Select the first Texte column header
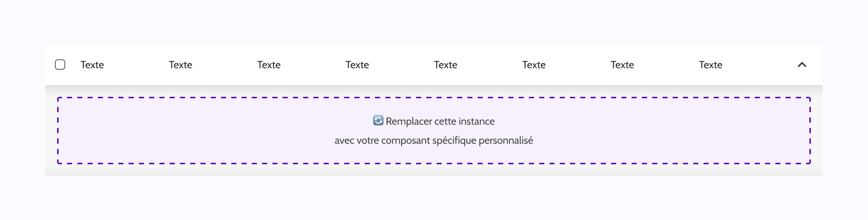This screenshot has width=868, height=220. point(92,65)
